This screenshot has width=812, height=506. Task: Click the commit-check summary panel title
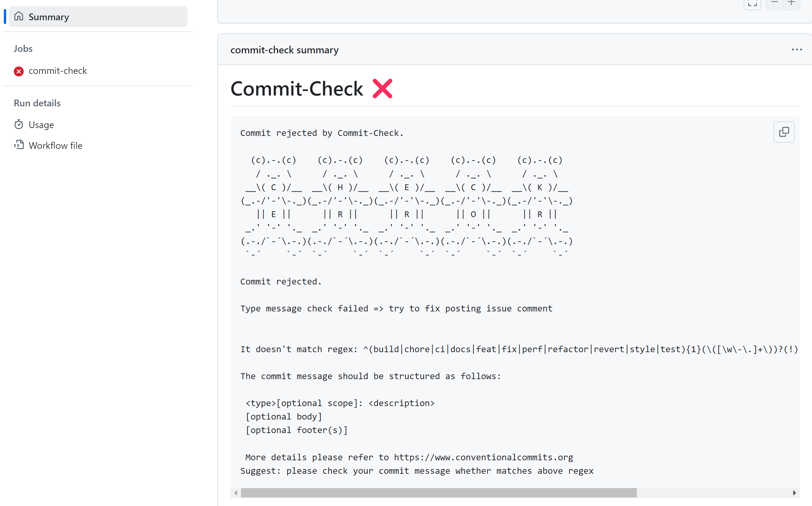click(x=284, y=50)
